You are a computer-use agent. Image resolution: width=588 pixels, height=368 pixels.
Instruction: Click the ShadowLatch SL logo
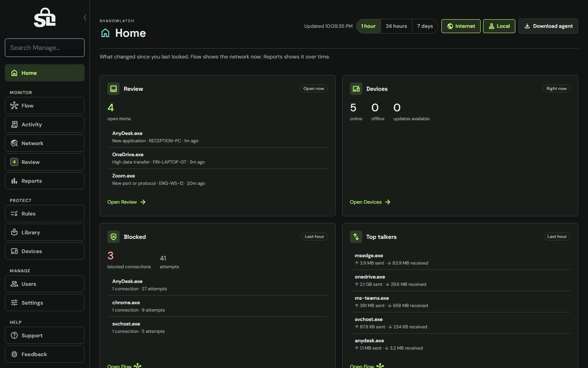(45, 18)
